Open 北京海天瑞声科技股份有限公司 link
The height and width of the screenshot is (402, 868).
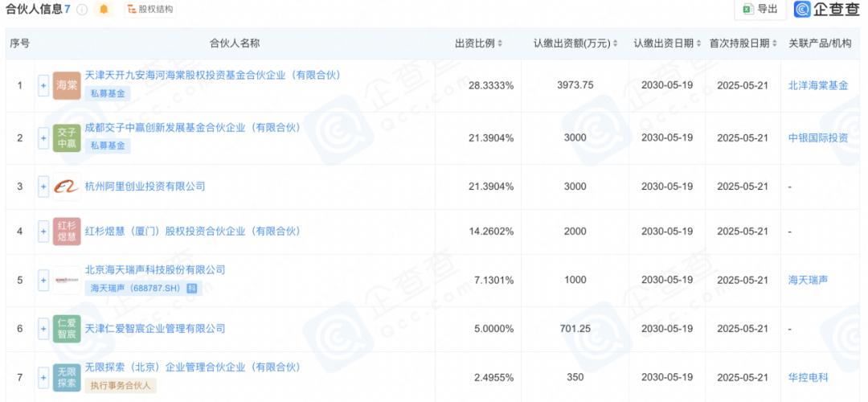(155, 270)
